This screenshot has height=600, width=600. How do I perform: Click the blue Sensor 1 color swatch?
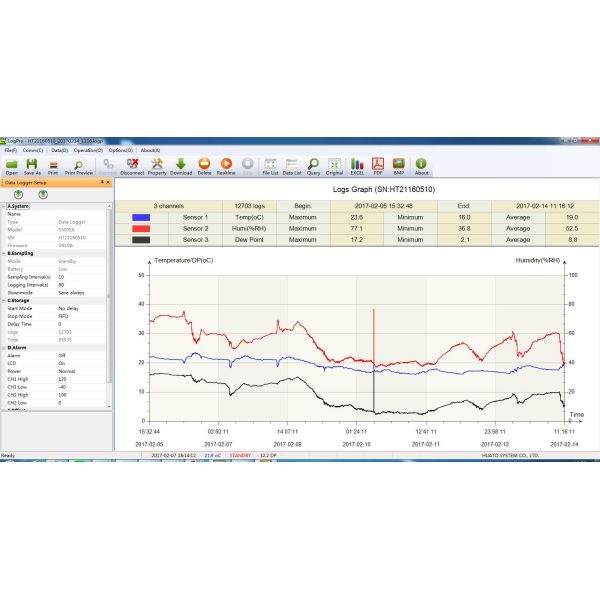point(141,217)
